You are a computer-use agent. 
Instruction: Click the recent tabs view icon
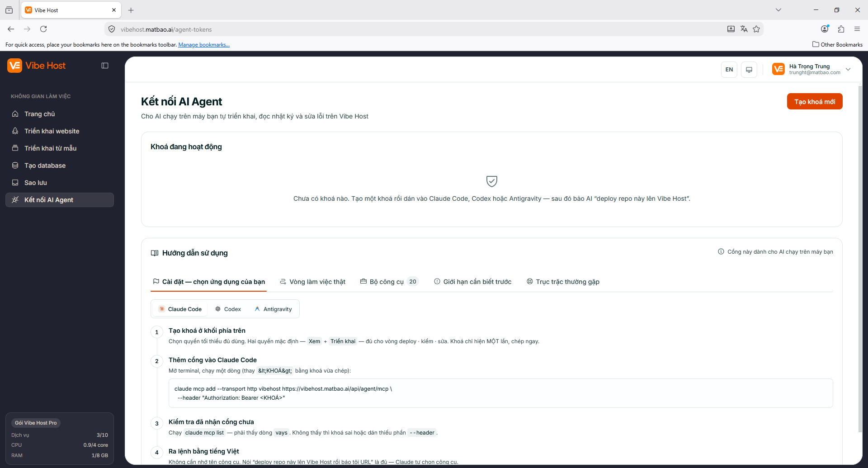click(x=9, y=10)
